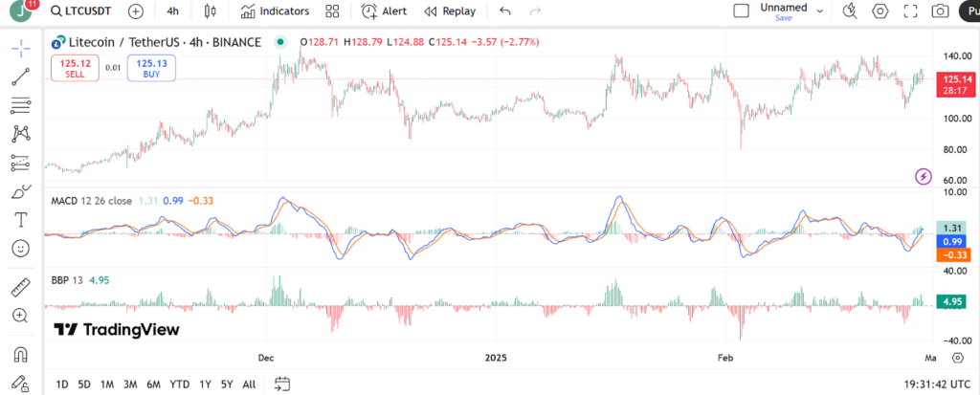This screenshot has height=395, width=980.
Task: Toggle stay-in-drawing-mode pencil lock icon
Action: 21,383
